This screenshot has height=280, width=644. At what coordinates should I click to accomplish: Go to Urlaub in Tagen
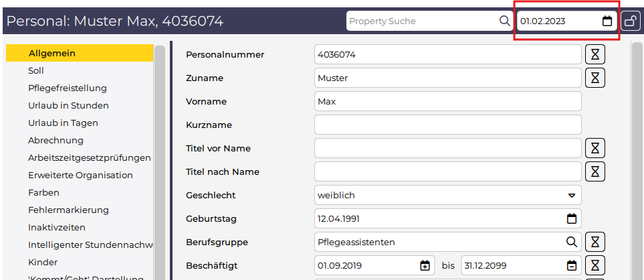(x=63, y=123)
